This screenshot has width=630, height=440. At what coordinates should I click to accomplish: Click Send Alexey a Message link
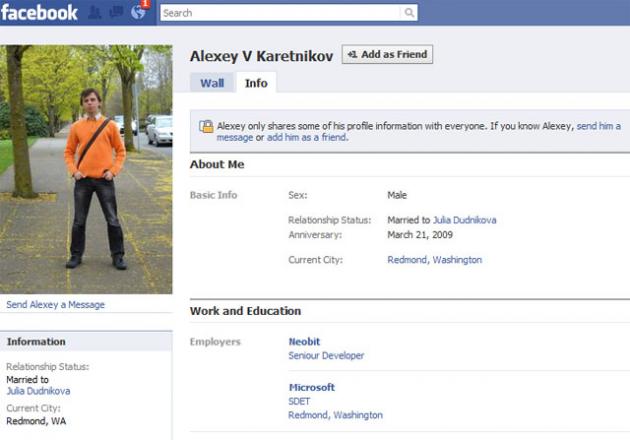click(55, 305)
